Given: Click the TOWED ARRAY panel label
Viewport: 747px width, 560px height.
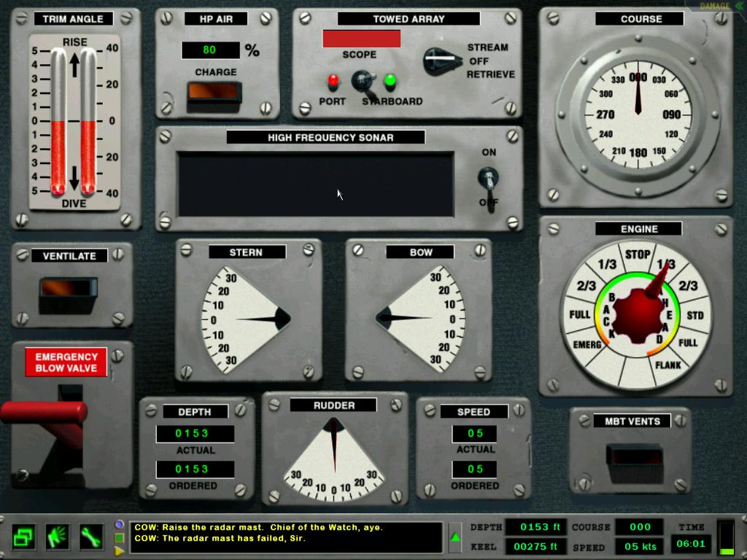Looking at the screenshot, I should (x=409, y=19).
